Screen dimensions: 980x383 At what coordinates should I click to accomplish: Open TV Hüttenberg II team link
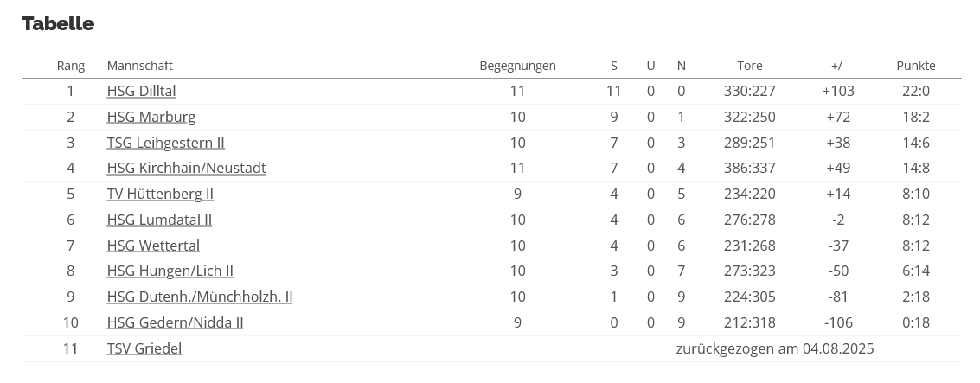tap(160, 194)
